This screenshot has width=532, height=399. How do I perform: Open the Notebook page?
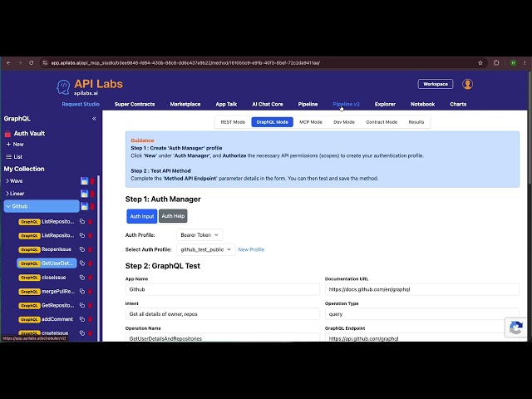pyautogui.click(x=422, y=104)
